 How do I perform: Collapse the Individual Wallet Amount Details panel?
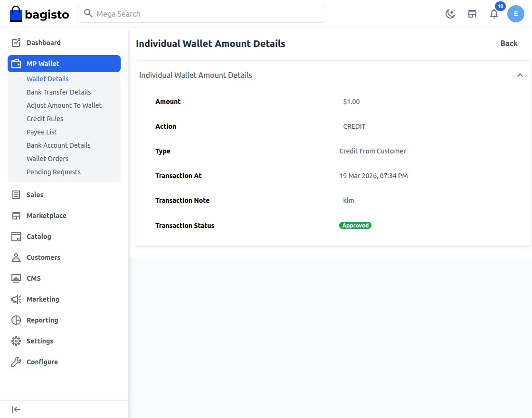pyautogui.click(x=520, y=75)
